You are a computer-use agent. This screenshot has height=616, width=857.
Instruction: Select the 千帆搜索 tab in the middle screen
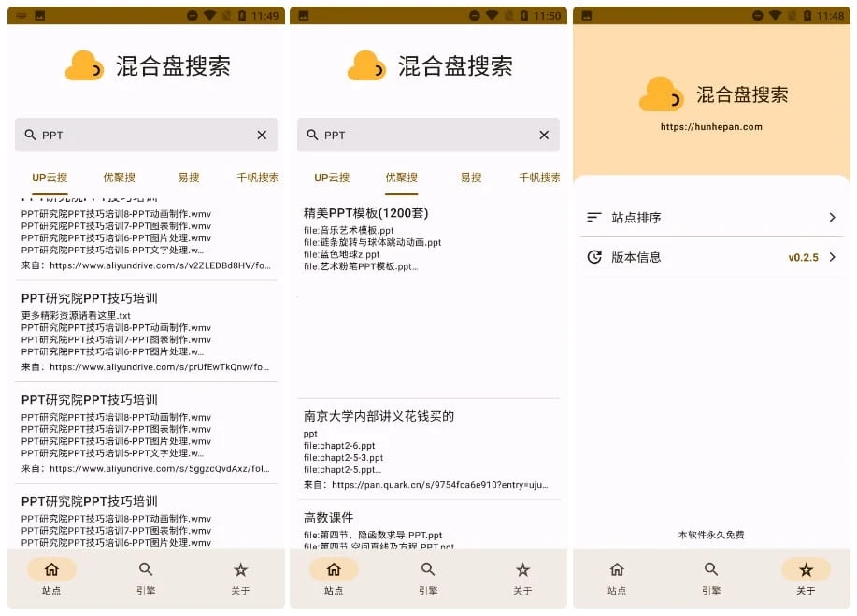540,178
